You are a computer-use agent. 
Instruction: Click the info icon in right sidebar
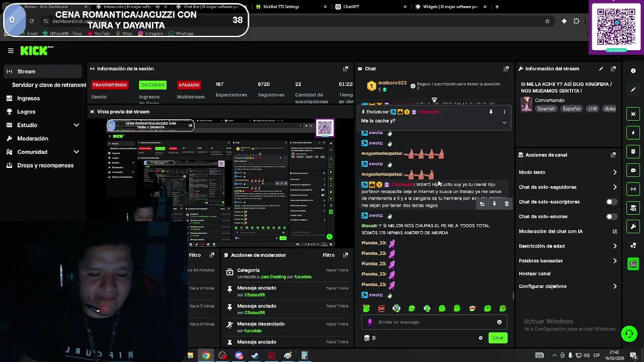(x=633, y=71)
